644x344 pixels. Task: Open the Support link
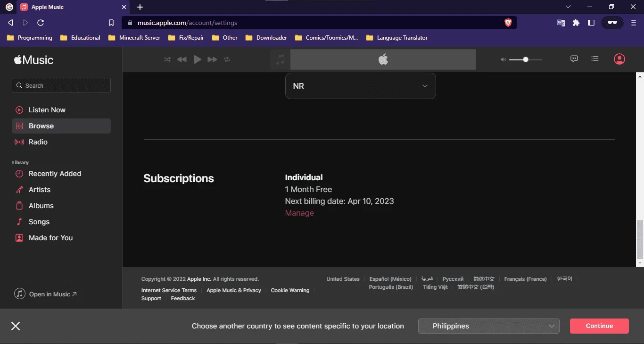click(151, 298)
